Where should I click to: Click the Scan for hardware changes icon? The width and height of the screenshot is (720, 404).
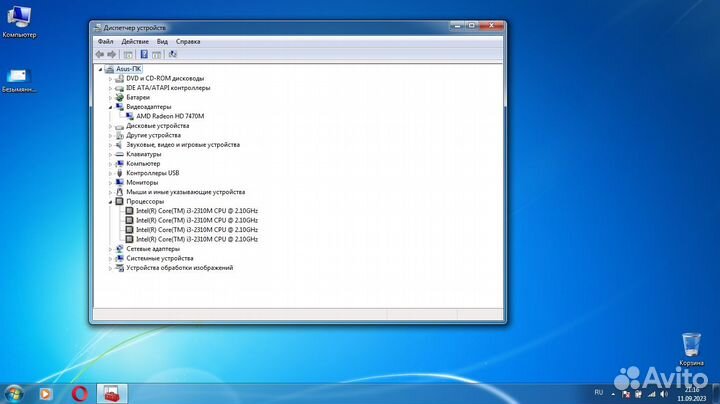173,54
